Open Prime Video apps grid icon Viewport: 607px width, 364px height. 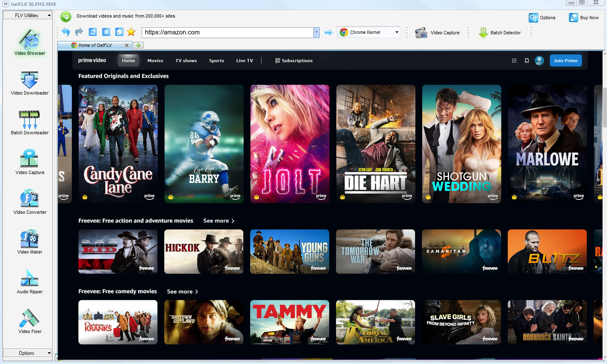(x=514, y=61)
